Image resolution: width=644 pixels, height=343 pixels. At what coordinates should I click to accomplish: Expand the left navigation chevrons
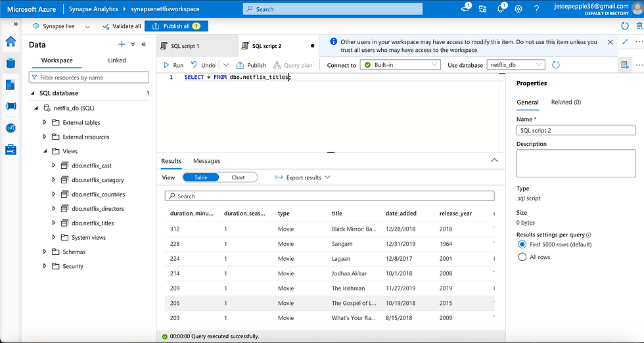[16, 24]
